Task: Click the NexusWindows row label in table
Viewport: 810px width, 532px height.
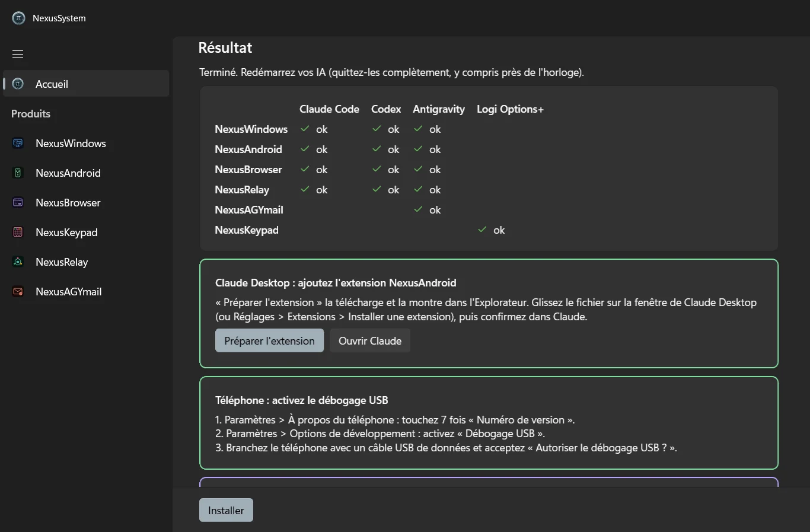Action: pyautogui.click(x=251, y=129)
